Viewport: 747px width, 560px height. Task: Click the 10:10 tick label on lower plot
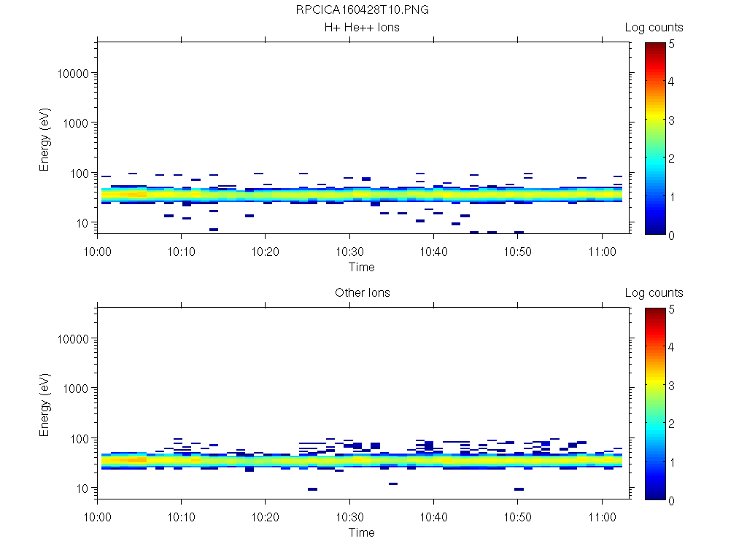coord(181,517)
